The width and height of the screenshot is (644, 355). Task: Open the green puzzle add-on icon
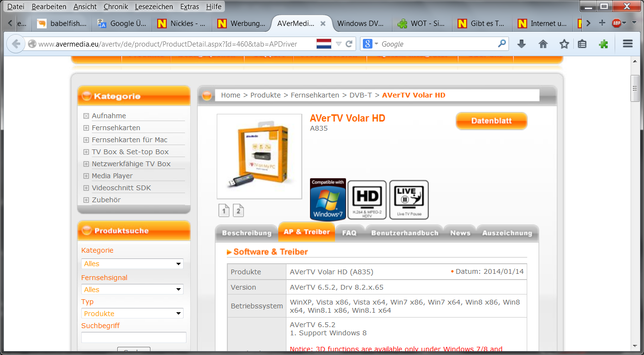coord(604,44)
